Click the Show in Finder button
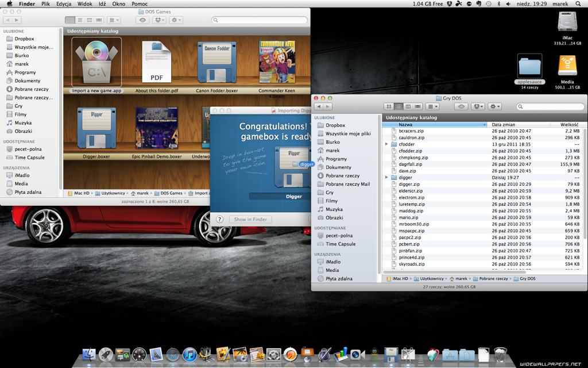This screenshot has width=588, height=368. pos(250,219)
